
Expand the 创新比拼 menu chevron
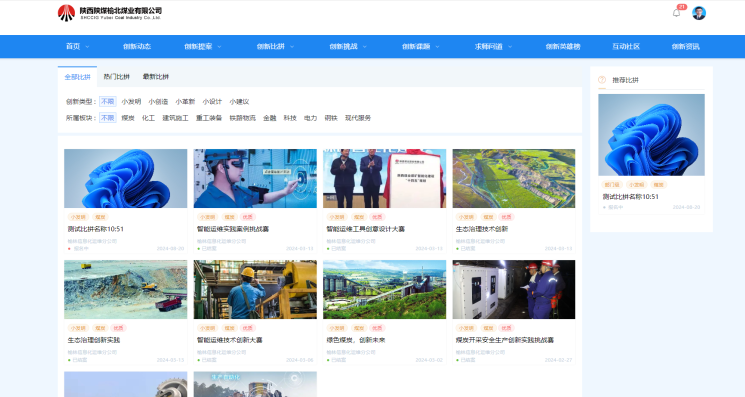tap(292, 47)
